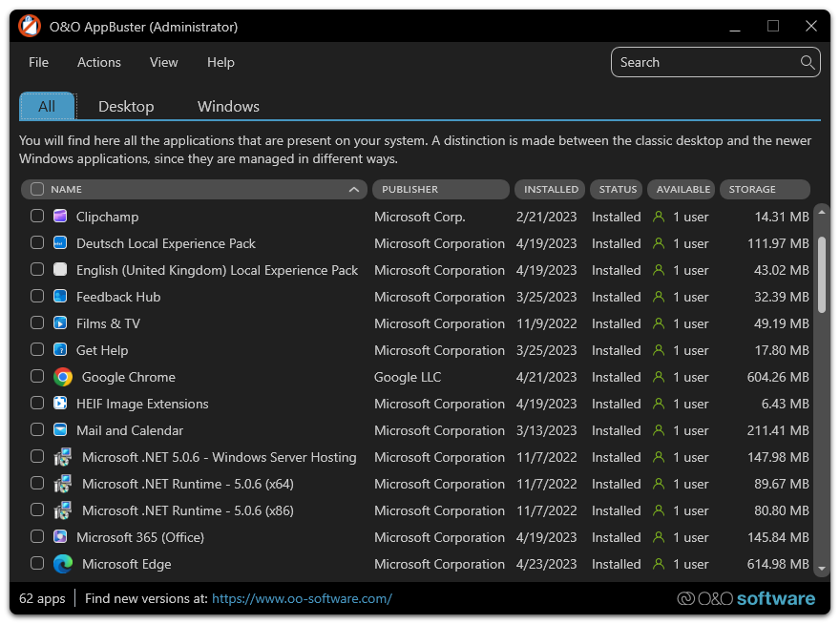Tick the select-all checkbox in NAME header

(37, 189)
